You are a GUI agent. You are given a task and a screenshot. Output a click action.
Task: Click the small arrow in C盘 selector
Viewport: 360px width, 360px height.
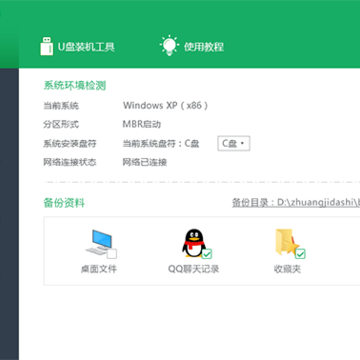coord(242,143)
